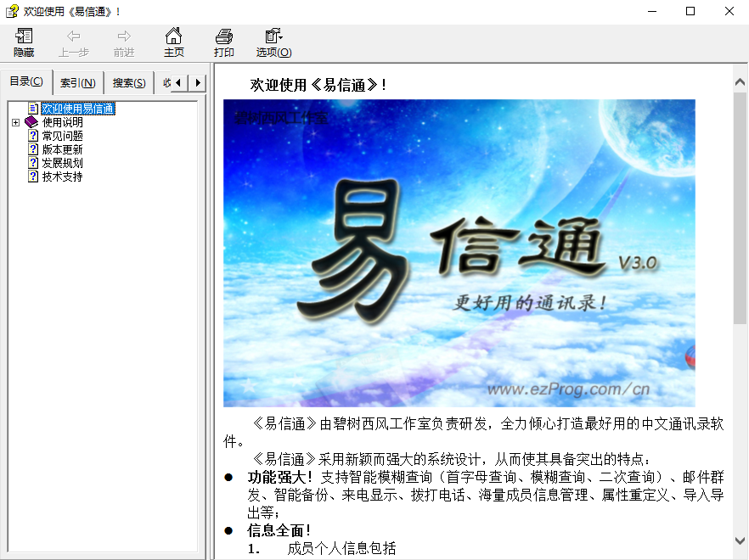Click the question icon beside 技术支持
The width and height of the screenshot is (749, 560).
(x=33, y=176)
